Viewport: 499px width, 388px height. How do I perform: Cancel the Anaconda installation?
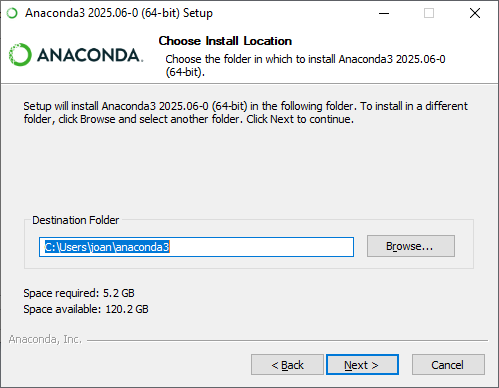coord(448,365)
